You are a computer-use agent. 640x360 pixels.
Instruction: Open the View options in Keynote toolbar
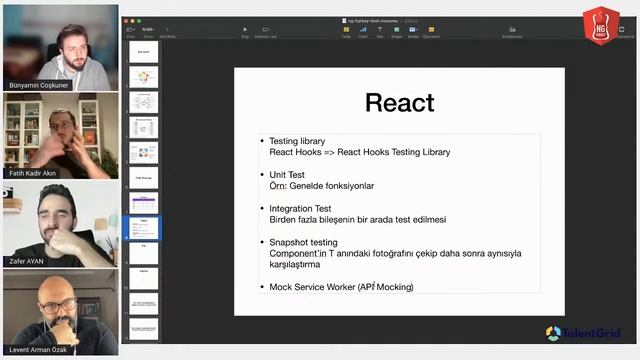pyautogui.click(x=130, y=30)
